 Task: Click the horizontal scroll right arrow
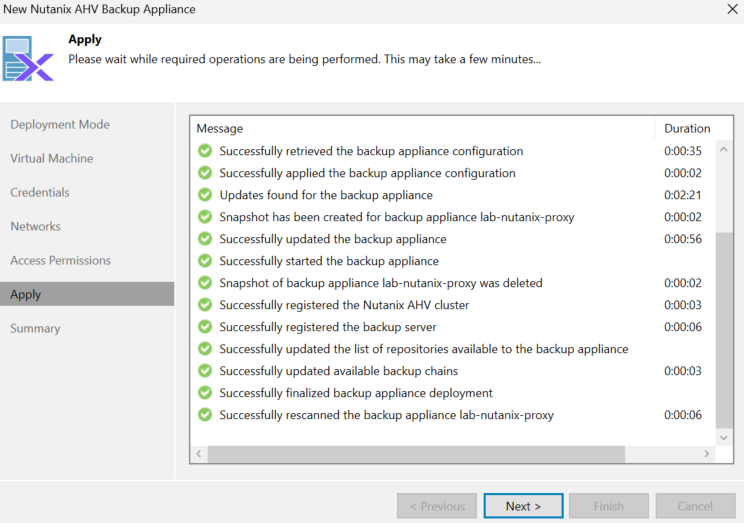pos(707,454)
